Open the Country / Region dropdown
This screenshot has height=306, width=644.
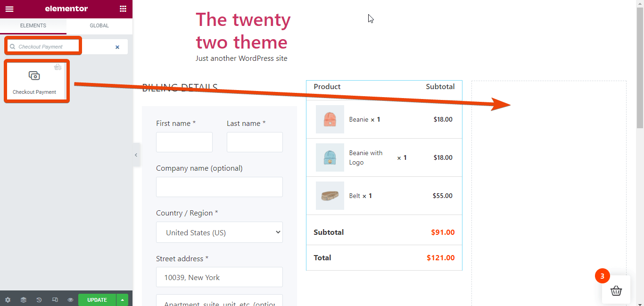[219, 232]
